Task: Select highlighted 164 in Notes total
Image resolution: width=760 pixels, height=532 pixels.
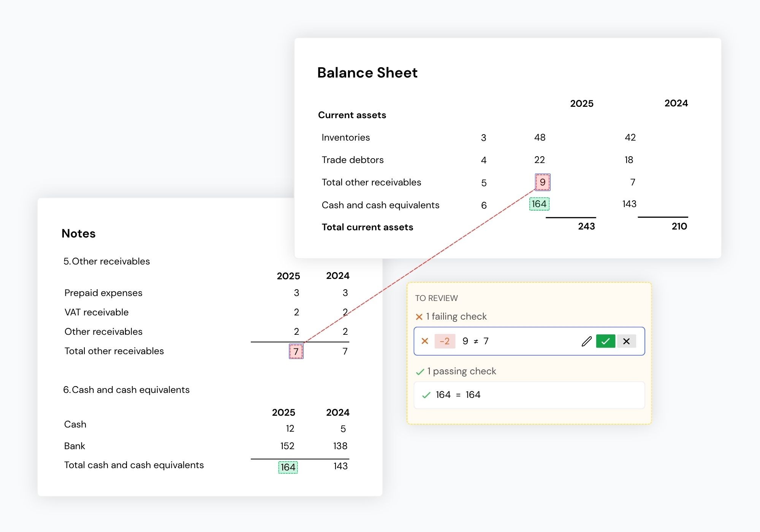Action: (288, 467)
